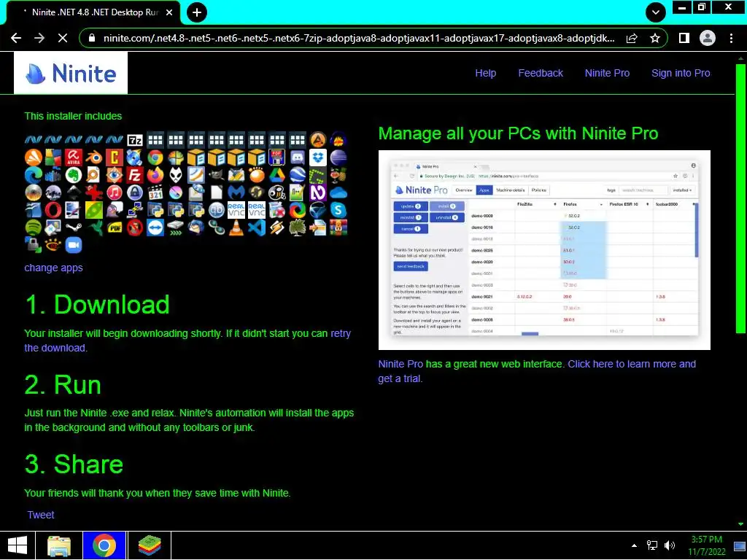The image size is (747, 560).
Task: Open the tab search dropdown
Action: pyautogui.click(x=656, y=12)
